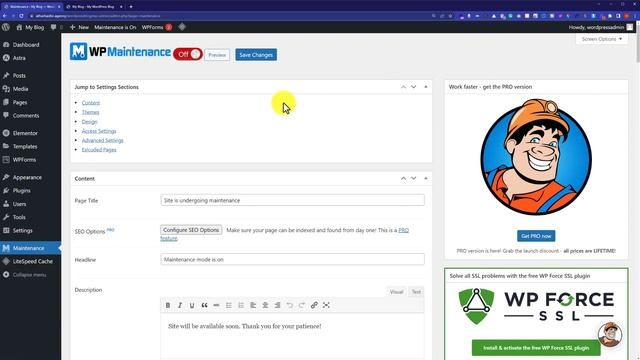
Task: Insert bulleted list in editor
Action: coord(229,305)
